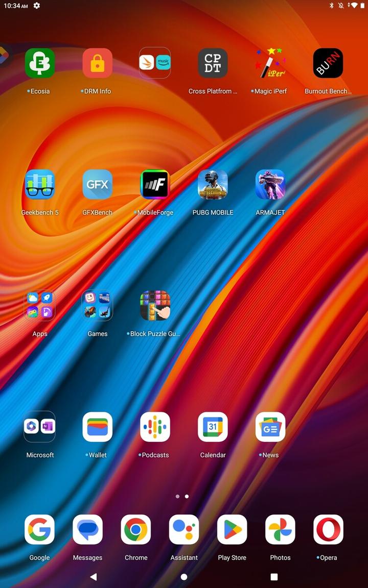Open ARMAJET game
This screenshot has width=368, height=588.
270,184
